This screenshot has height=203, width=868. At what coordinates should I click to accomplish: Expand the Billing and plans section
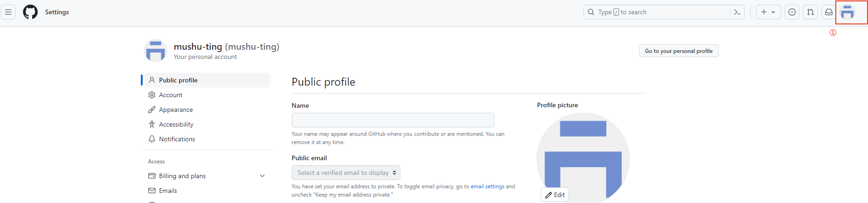click(x=262, y=176)
